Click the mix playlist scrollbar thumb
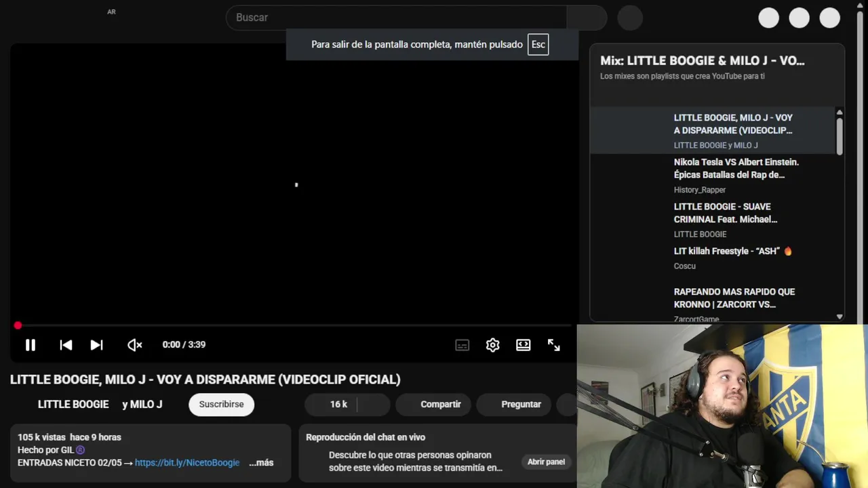Viewport: 868px width, 488px height. point(840,136)
